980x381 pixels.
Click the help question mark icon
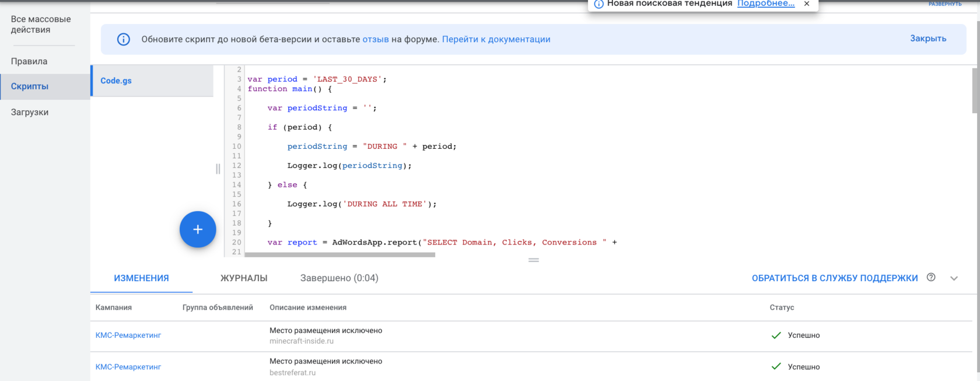tap(931, 278)
